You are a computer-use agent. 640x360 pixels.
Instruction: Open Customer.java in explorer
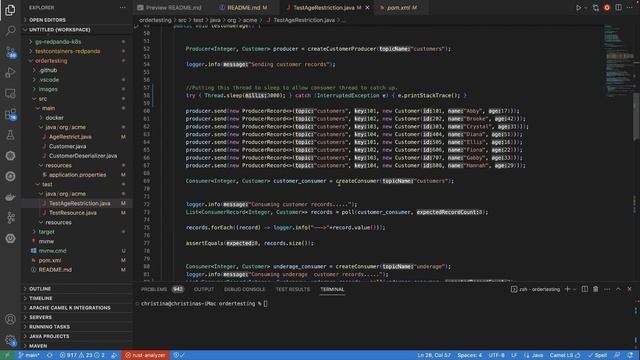pos(67,146)
